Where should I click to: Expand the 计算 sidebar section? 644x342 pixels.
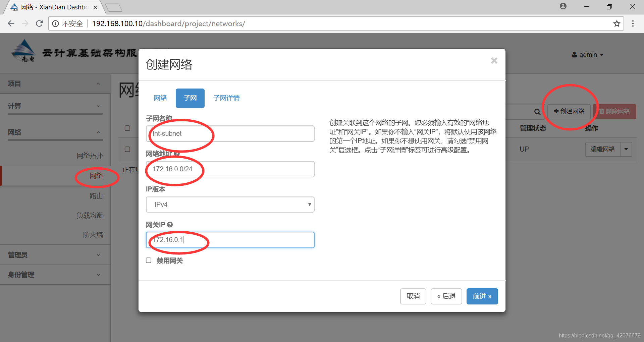[55, 106]
